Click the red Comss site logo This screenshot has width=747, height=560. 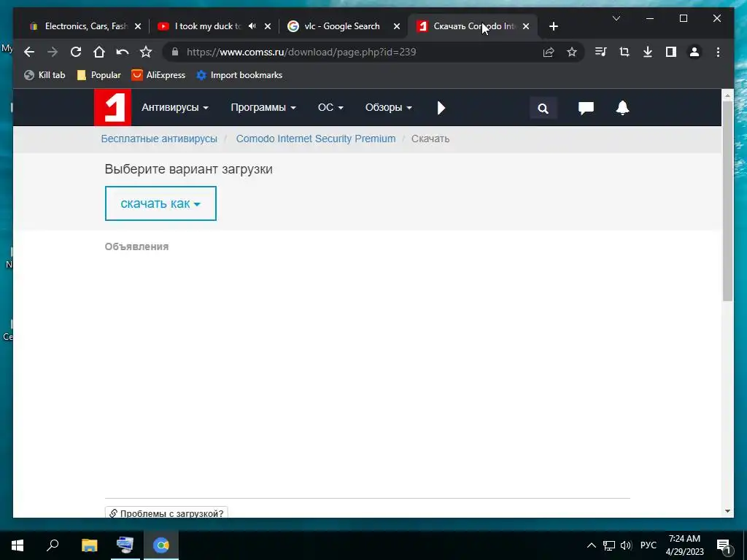112,108
